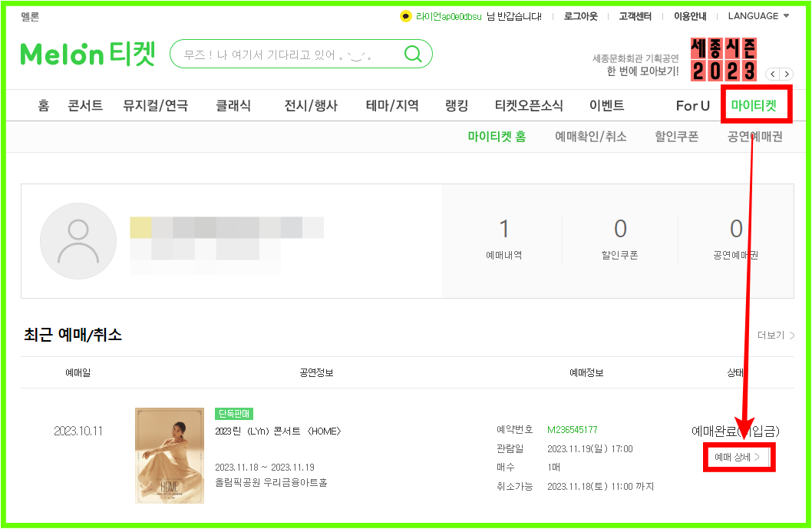The width and height of the screenshot is (812, 529).
Task: Click the 예매 상세 button
Action: 738,457
